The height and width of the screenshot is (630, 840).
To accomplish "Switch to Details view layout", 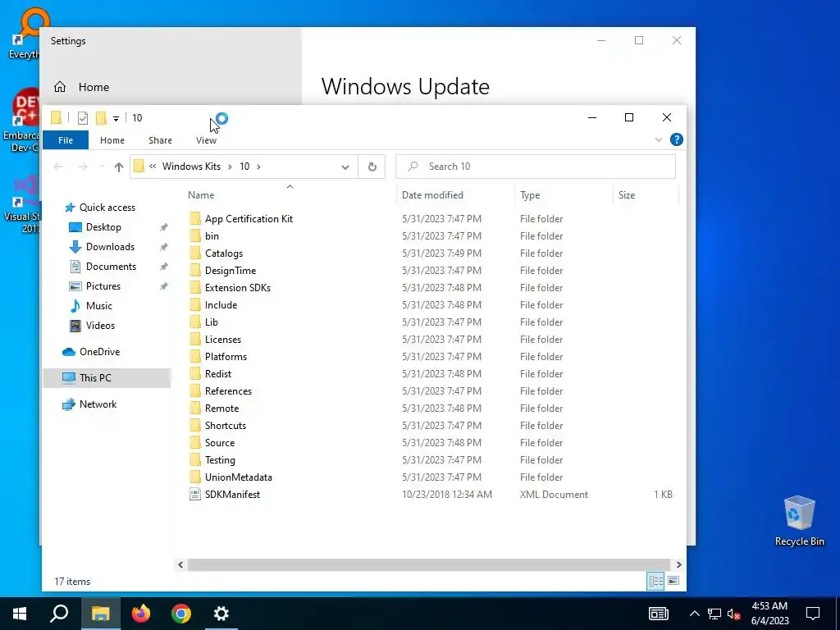I will pyautogui.click(x=655, y=582).
